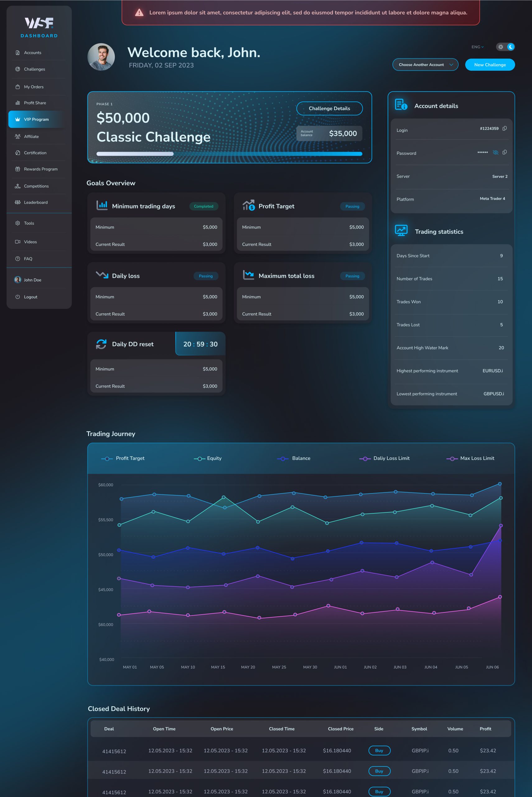Image resolution: width=532 pixels, height=797 pixels.
Task: Click the New Challenge button
Action: (490, 64)
